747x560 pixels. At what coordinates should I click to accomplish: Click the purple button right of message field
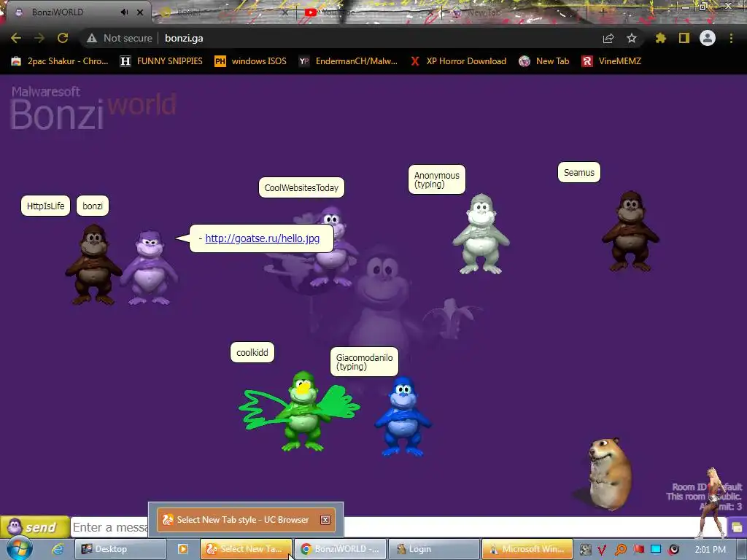pyautogui.click(x=737, y=527)
